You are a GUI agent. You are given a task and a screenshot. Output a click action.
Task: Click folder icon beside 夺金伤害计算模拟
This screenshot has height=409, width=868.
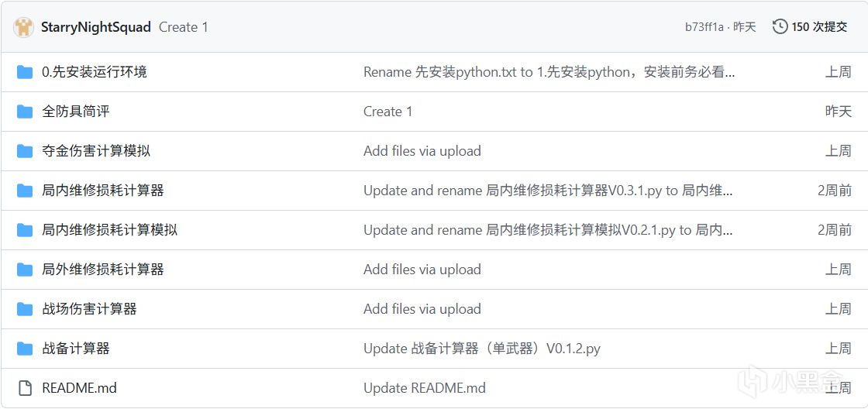[25, 151]
